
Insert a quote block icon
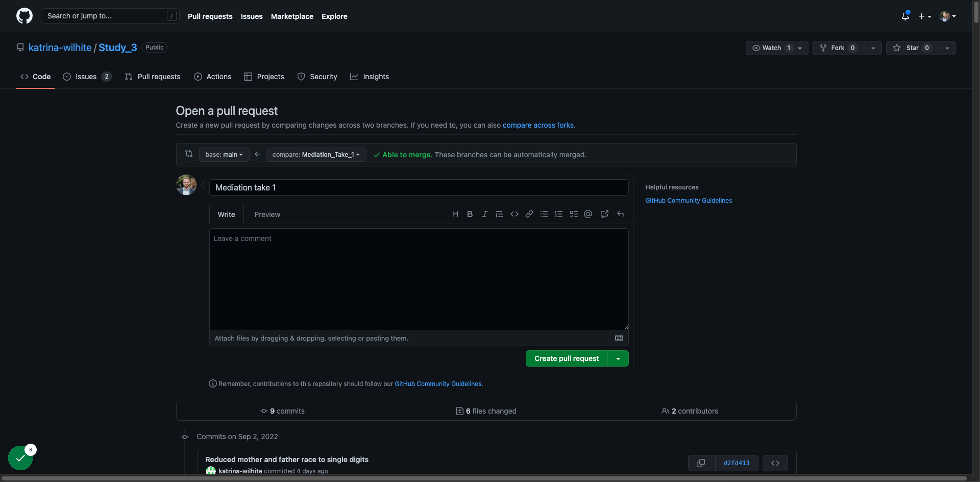click(499, 214)
